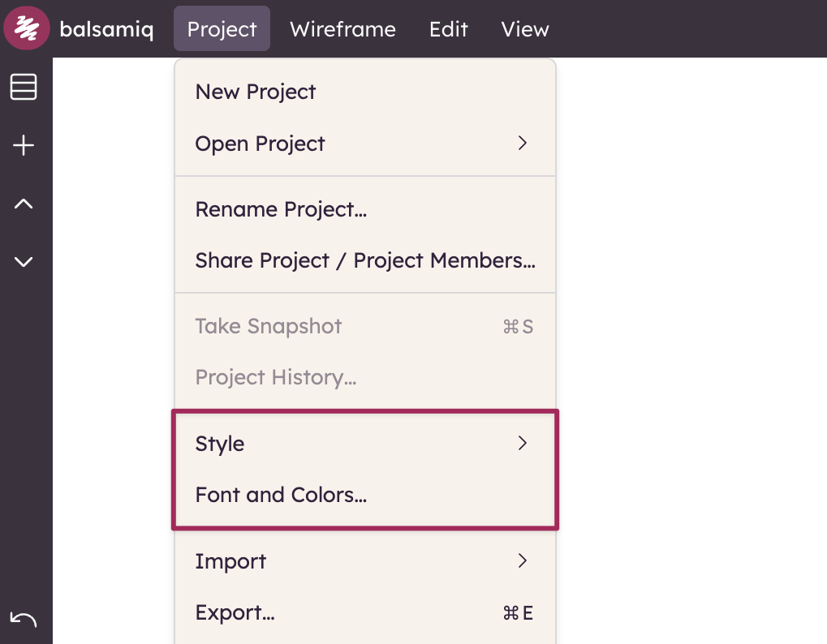Click the balsamiq brand name text
This screenshot has height=644, width=827.
point(106,29)
